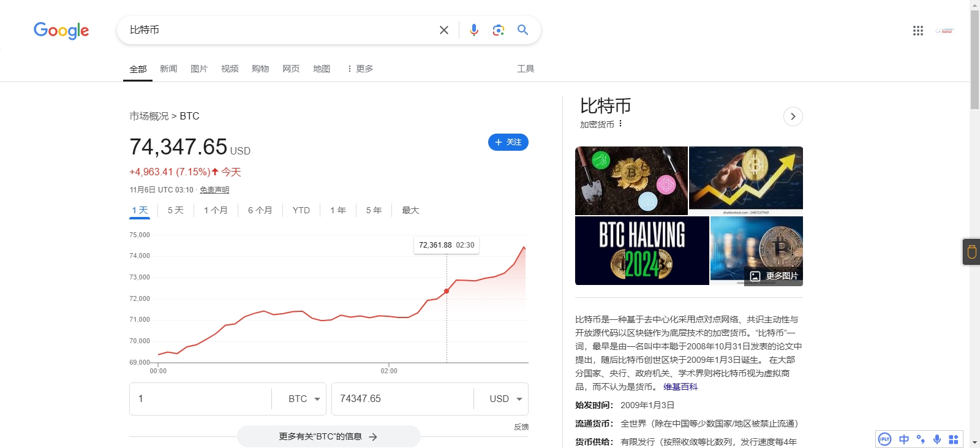Select the 1 个月 chart range

coord(216,210)
